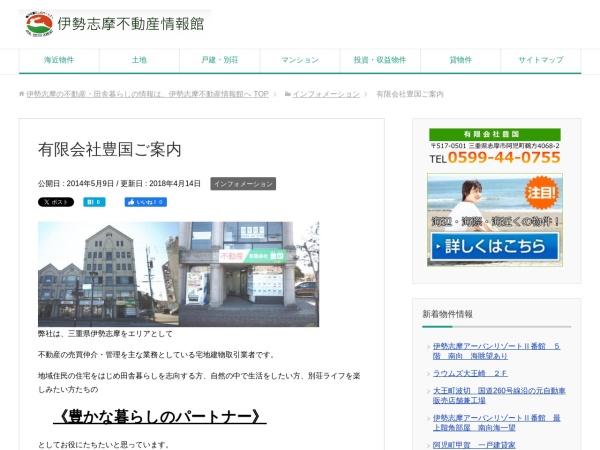Click the 詳しくはこちら blue button
The height and width of the screenshot is (450, 600).
tap(495, 246)
